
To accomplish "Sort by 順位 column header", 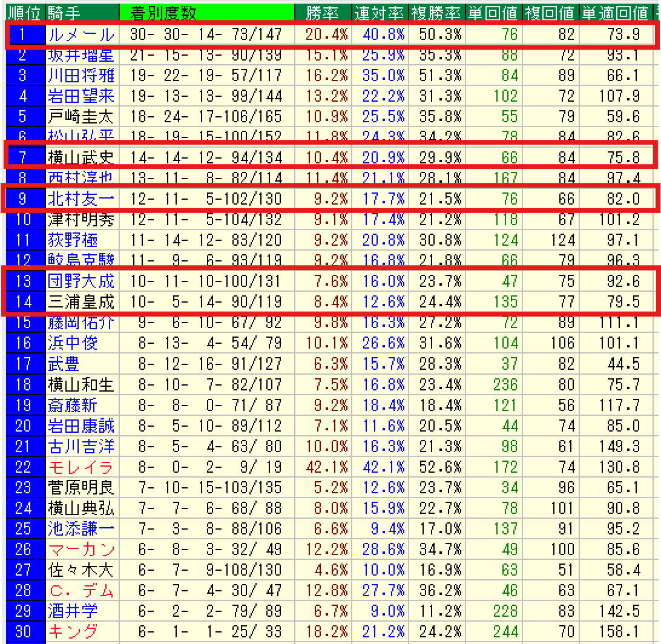I will (24, 12).
